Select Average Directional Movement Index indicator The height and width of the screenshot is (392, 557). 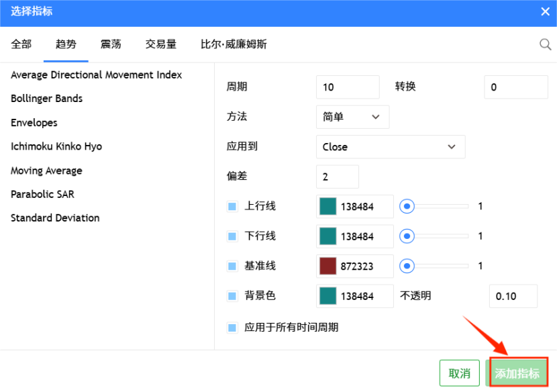coord(96,75)
